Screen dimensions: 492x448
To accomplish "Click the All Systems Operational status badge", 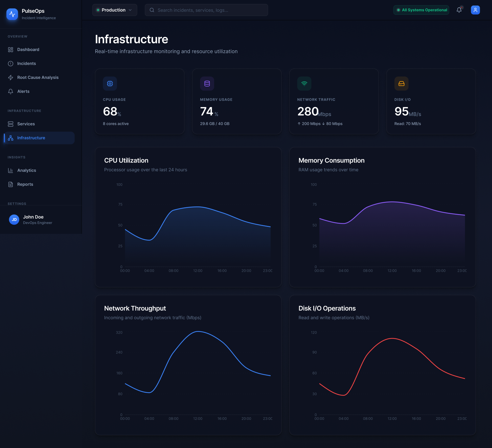I will [x=421, y=10].
